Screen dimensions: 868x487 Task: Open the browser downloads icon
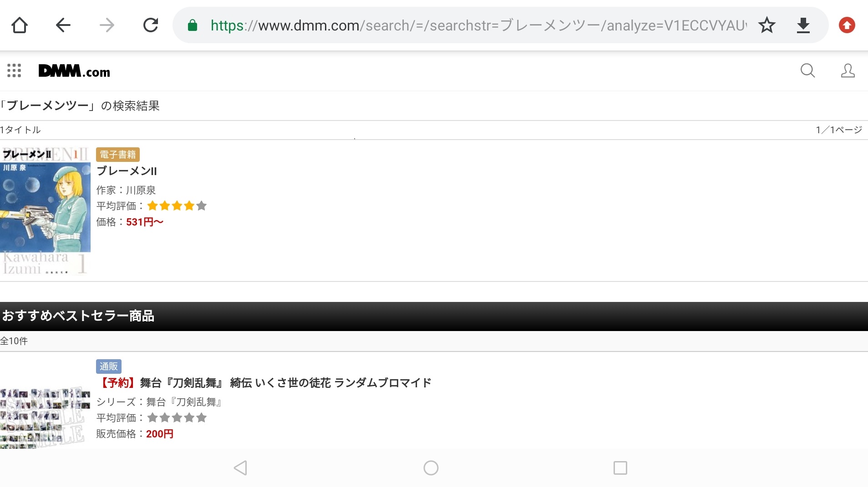[x=803, y=25]
